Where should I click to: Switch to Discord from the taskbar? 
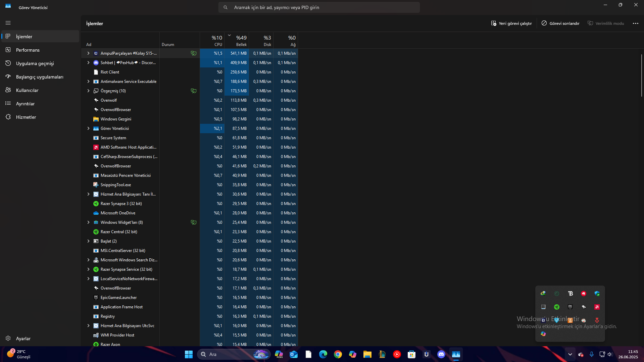pos(441,354)
